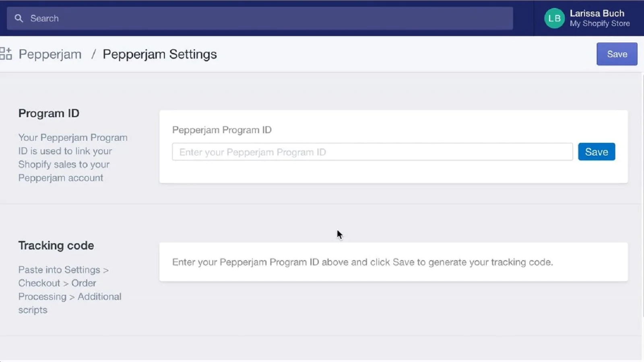Go back via the Pepperjam breadcrumb

[x=50, y=54]
